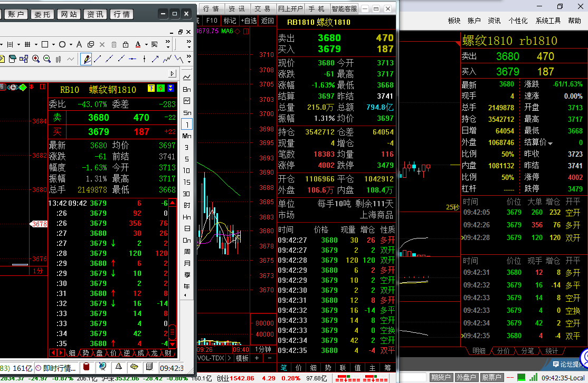Select the 周 weekly period on vertical bar
Screen dimensions: 588x383
187,252
